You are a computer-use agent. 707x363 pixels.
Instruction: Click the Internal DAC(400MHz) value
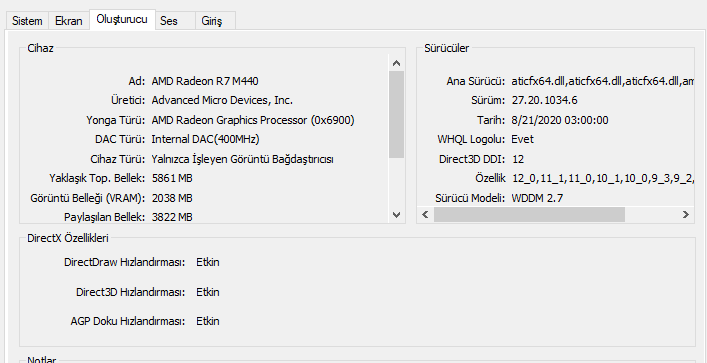[205, 139]
